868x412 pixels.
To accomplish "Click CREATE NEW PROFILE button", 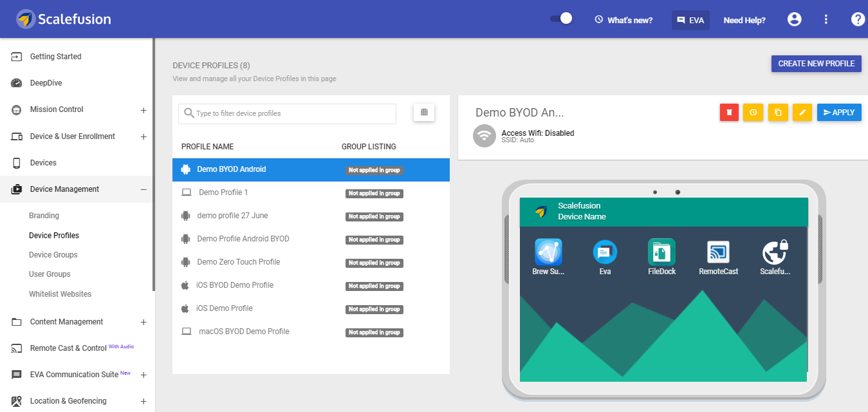I will point(817,64).
